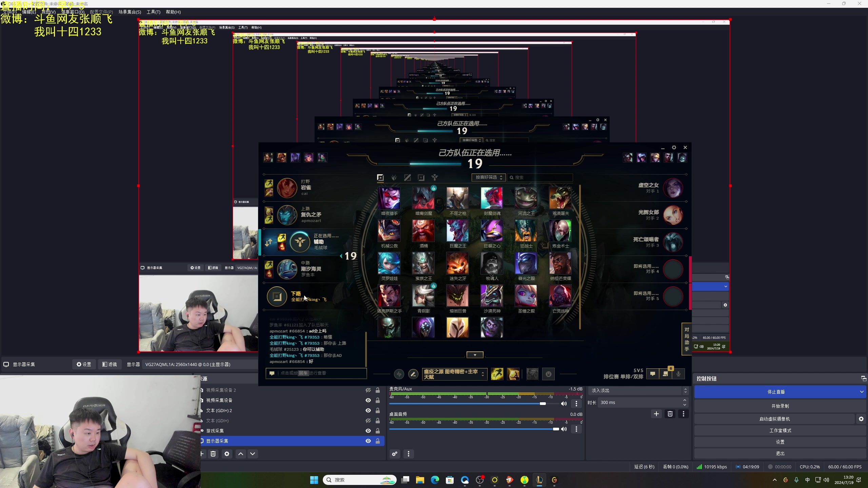Click the champion 搜索 search field
The image size is (868, 488).
point(540,177)
